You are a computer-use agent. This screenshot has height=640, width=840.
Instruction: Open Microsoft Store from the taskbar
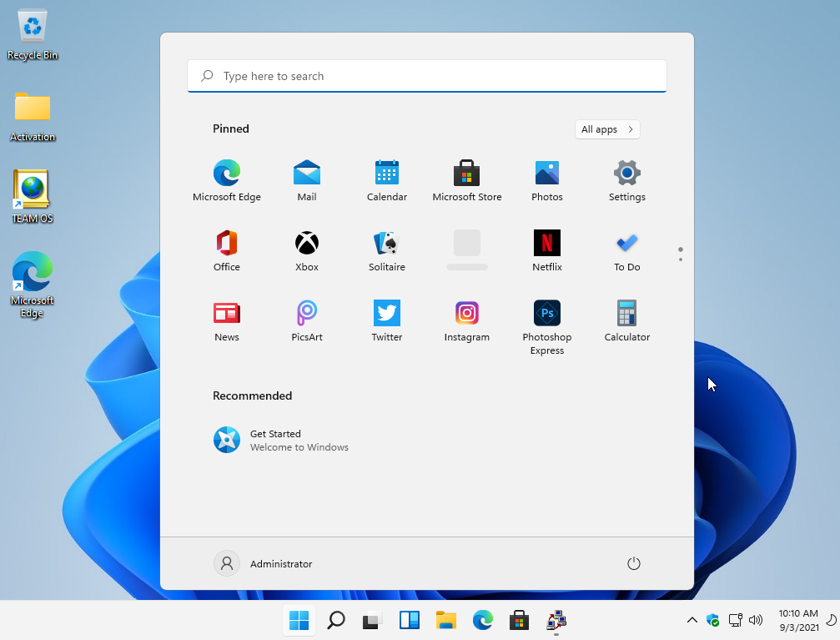point(519,620)
